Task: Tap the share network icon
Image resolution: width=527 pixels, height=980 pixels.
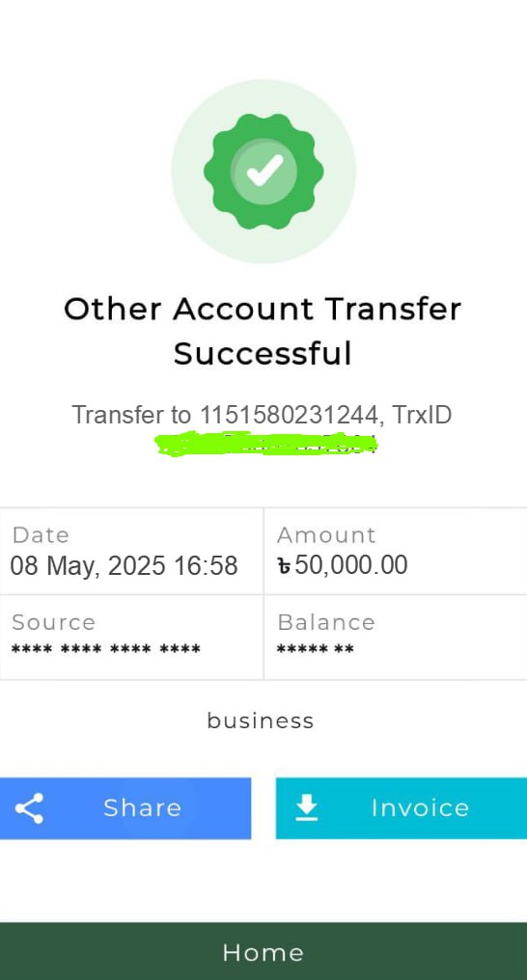Action: (x=29, y=808)
